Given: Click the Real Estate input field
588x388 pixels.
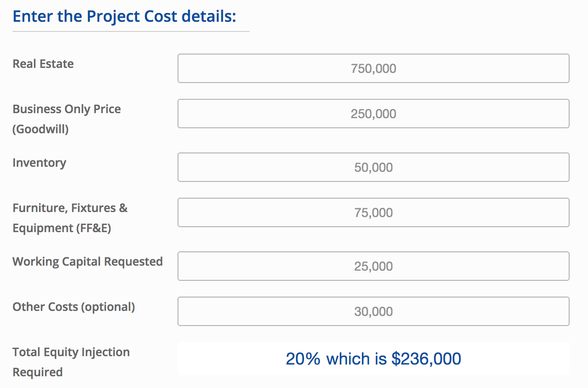Looking at the screenshot, I should coord(373,68).
